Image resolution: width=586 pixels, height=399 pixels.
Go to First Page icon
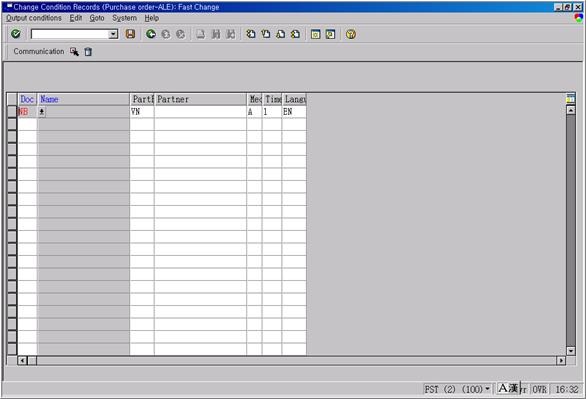pos(251,34)
